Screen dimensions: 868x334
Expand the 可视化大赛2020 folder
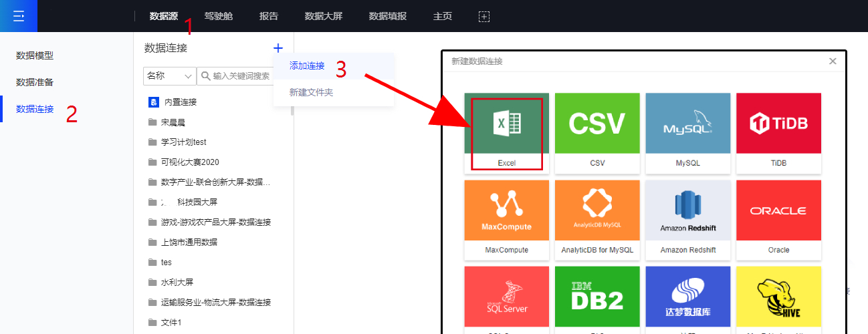(x=190, y=162)
